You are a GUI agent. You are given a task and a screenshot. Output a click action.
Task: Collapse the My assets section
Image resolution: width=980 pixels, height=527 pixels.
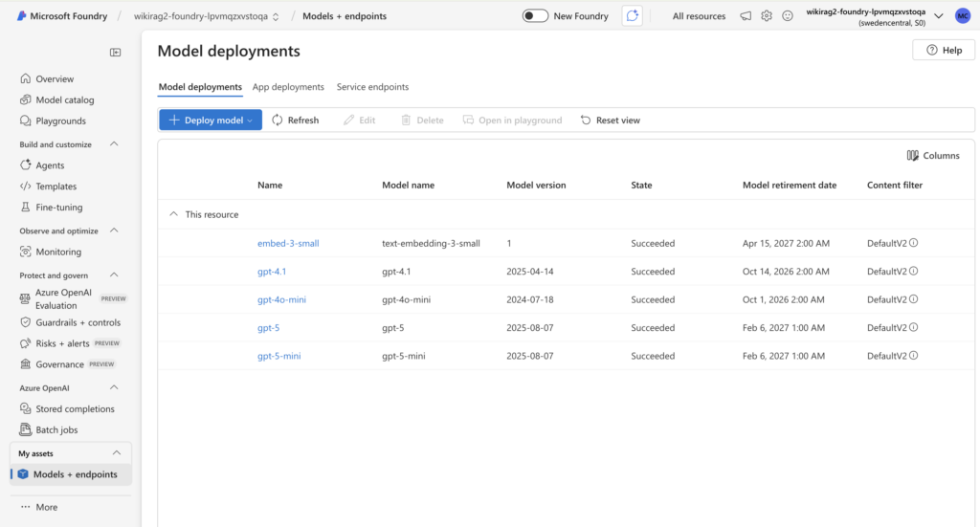[x=116, y=452]
